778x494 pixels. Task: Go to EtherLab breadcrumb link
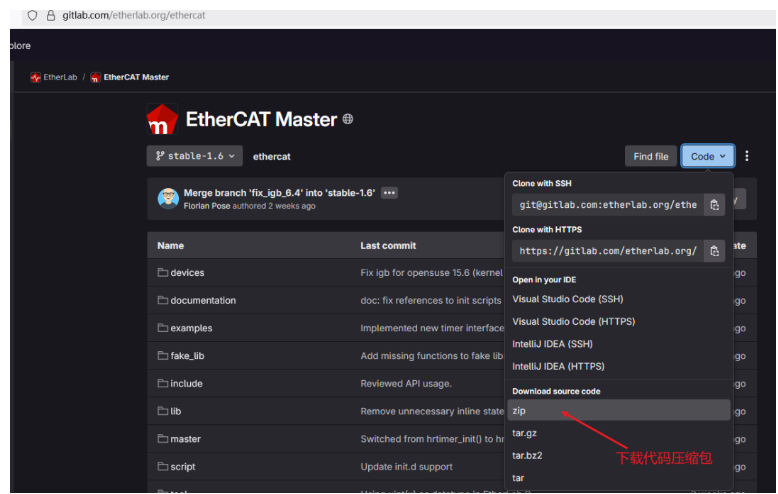click(59, 77)
